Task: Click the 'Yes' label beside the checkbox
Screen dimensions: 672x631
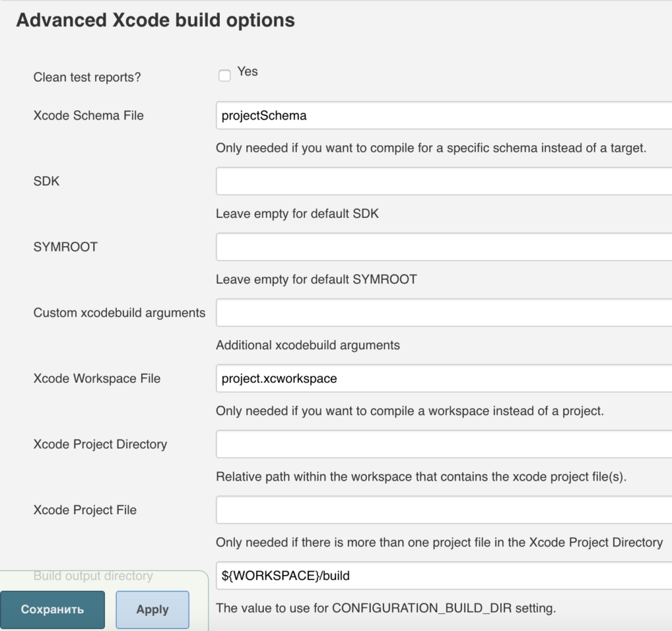Action: coord(247,71)
